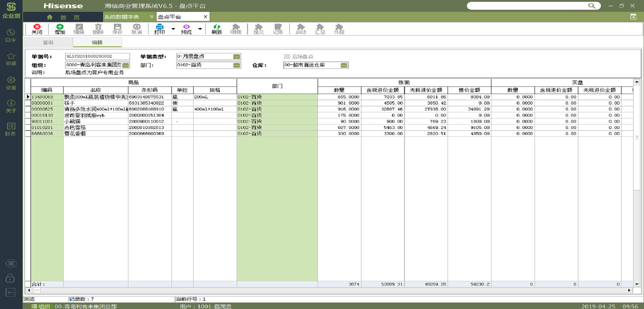The image size is (644, 309).
Task: Click the 编辑 edit toolbar icon
Action: 79,29
